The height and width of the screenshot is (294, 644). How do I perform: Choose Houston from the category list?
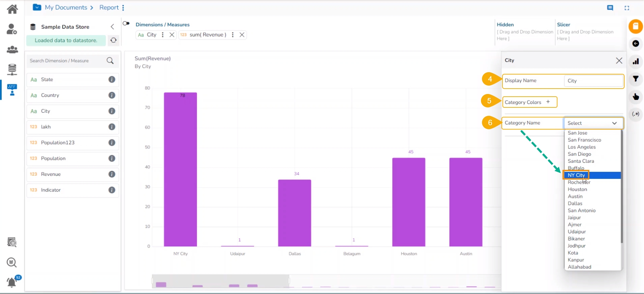[577, 189]
